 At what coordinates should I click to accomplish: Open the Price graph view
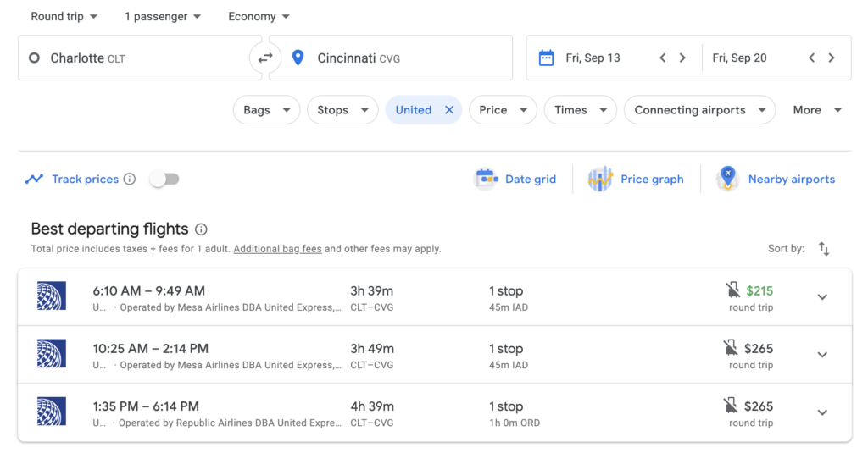pyautogui.click(x=652, y=180)
